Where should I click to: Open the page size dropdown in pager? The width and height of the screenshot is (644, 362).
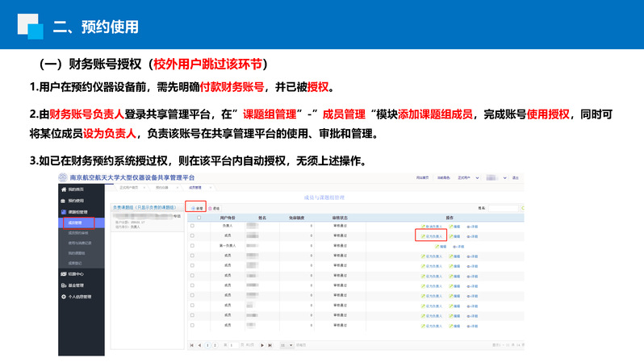tap(285, 345)
